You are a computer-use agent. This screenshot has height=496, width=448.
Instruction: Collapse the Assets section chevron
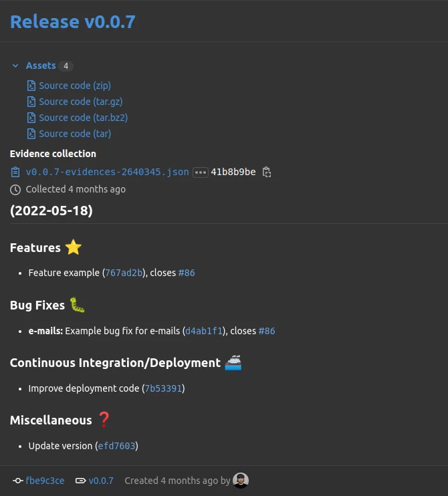[15, 66]
